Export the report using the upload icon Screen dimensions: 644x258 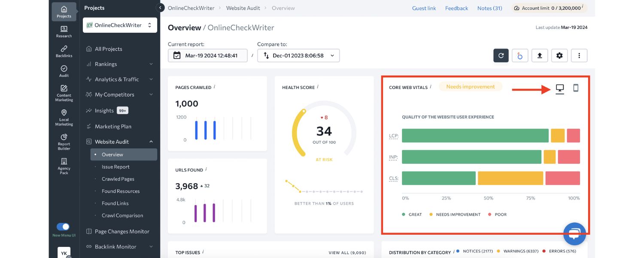(540, 55)
